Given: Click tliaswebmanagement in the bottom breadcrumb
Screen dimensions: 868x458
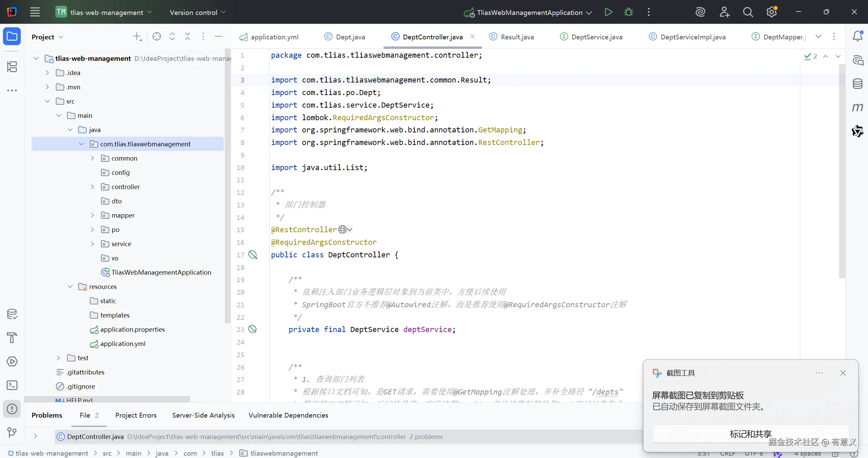Looking at the screenshot, I should pyautogui.click(x=284, y=453).
